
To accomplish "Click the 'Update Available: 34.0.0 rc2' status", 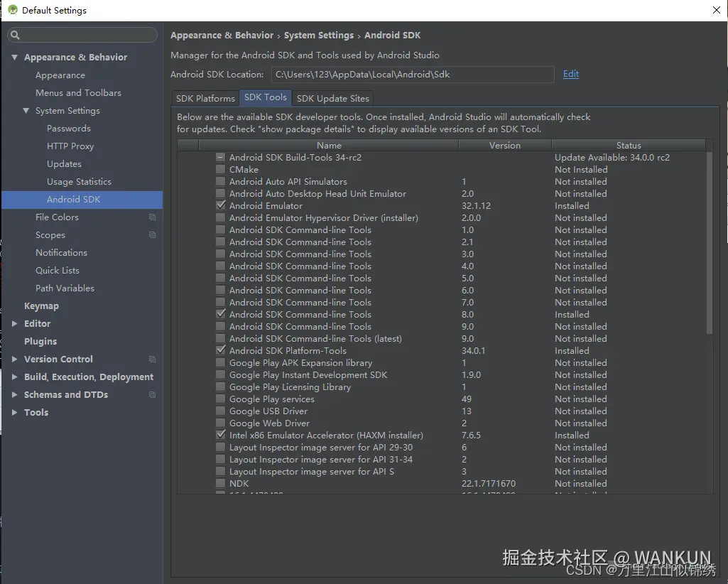I will point(612,157).
